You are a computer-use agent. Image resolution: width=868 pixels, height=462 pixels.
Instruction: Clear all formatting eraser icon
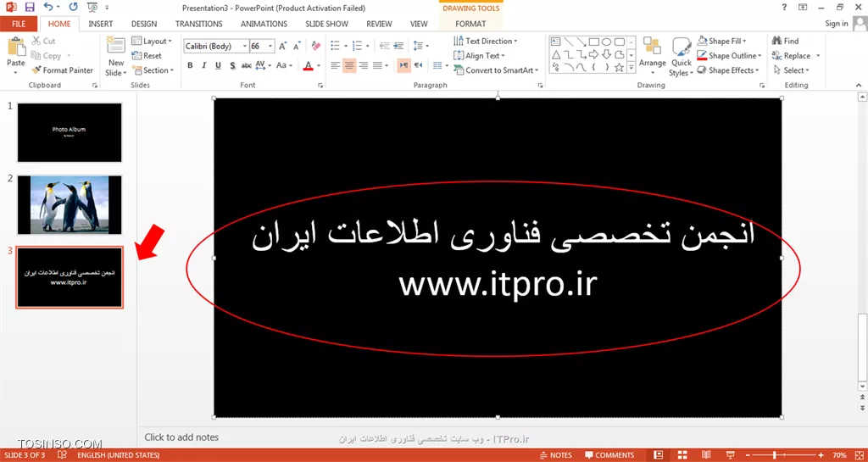point(316,46)
